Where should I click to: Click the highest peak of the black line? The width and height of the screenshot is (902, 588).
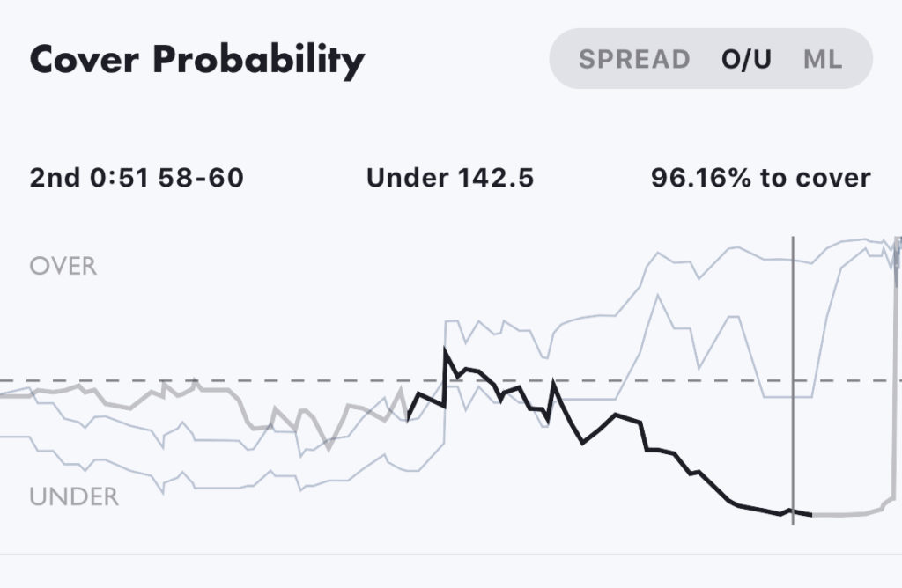click(x=446, y=351)
